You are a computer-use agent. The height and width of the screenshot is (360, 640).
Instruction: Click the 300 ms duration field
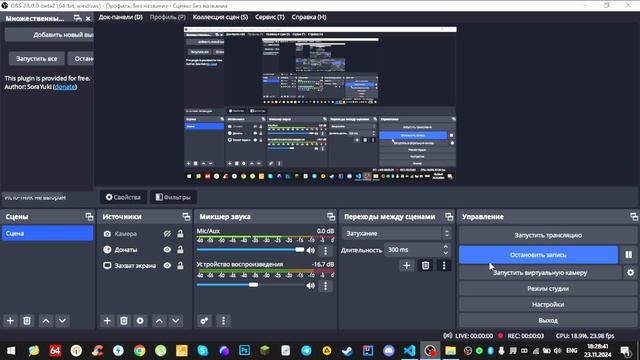click(413, 249)
